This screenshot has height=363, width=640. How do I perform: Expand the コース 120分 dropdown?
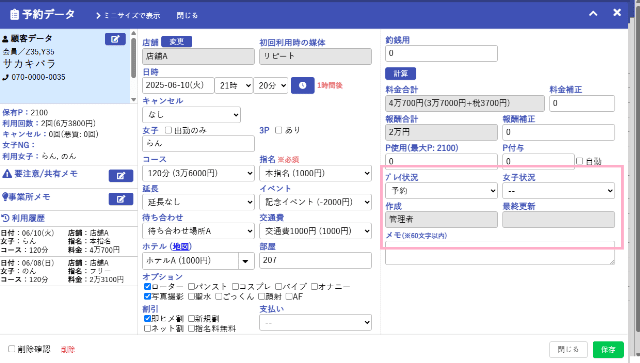coord(198,173)
